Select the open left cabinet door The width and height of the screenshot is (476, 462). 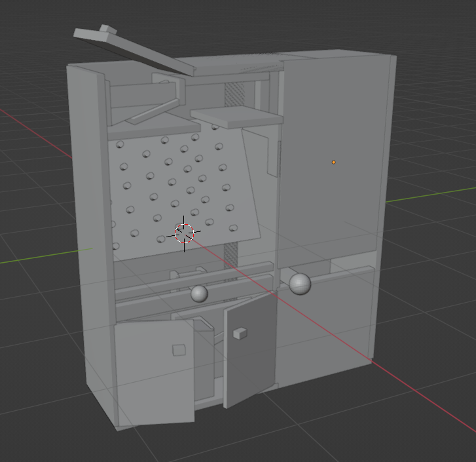[x=155, y=372]
